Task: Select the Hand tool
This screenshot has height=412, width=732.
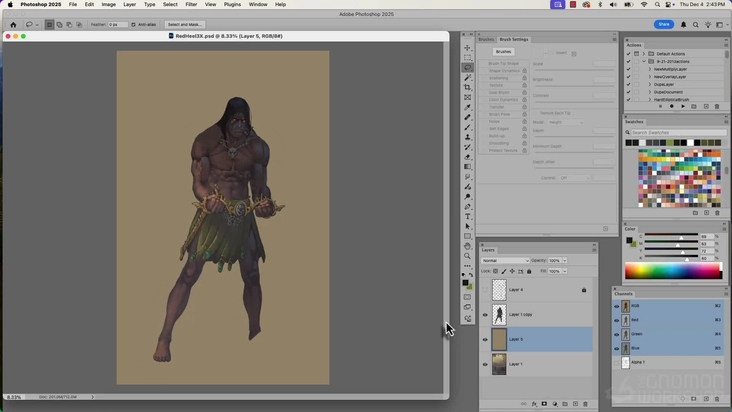Action: tap(467, 246)
